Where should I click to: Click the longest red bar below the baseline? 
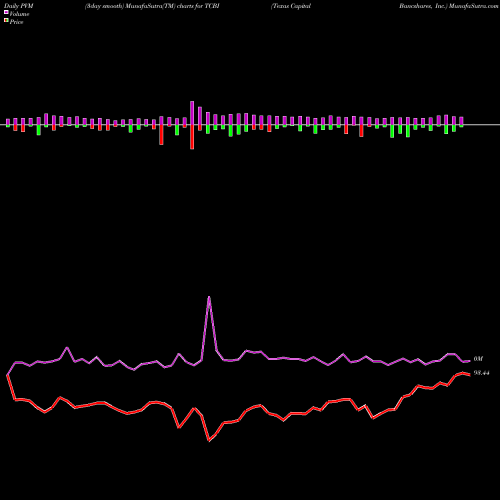point(192,137)
